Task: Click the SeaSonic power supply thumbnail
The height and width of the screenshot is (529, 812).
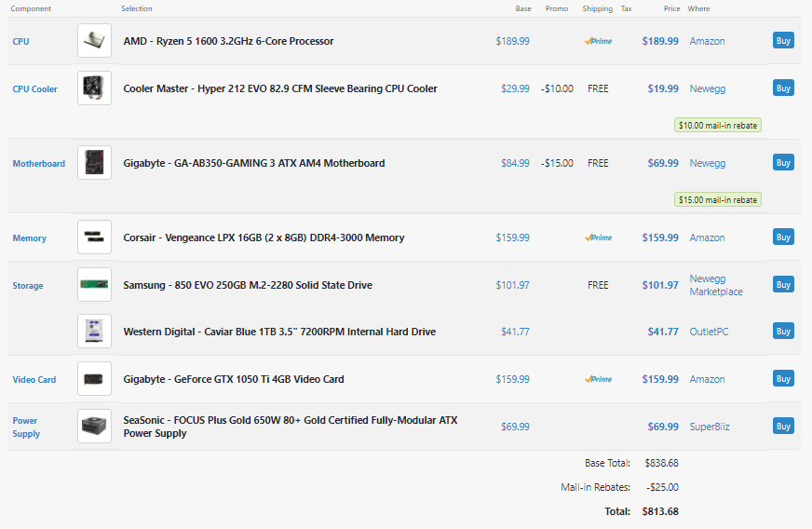Action: [x=94, y=427]
